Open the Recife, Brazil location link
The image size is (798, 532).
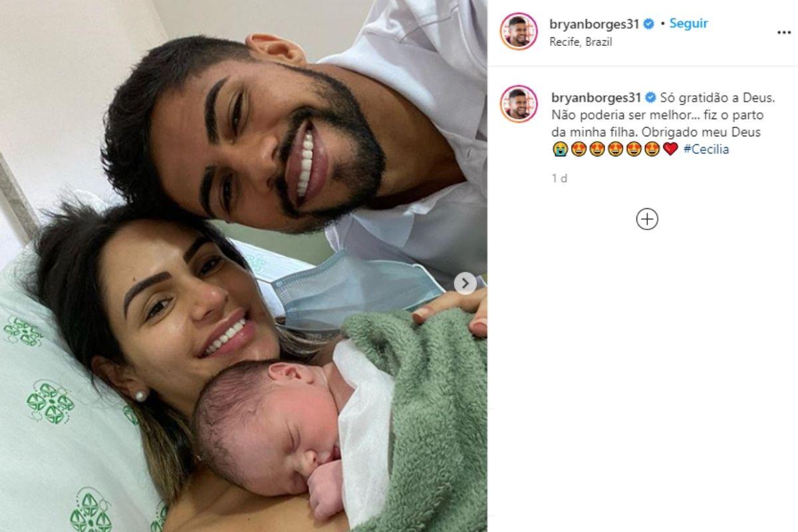click(581, 42)
